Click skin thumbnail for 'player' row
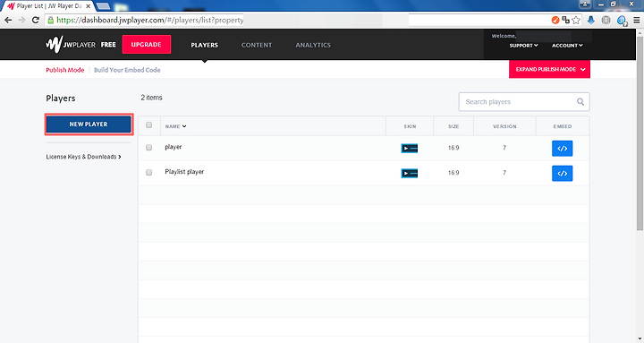The image size is (644, 343). tap(409, 149)
